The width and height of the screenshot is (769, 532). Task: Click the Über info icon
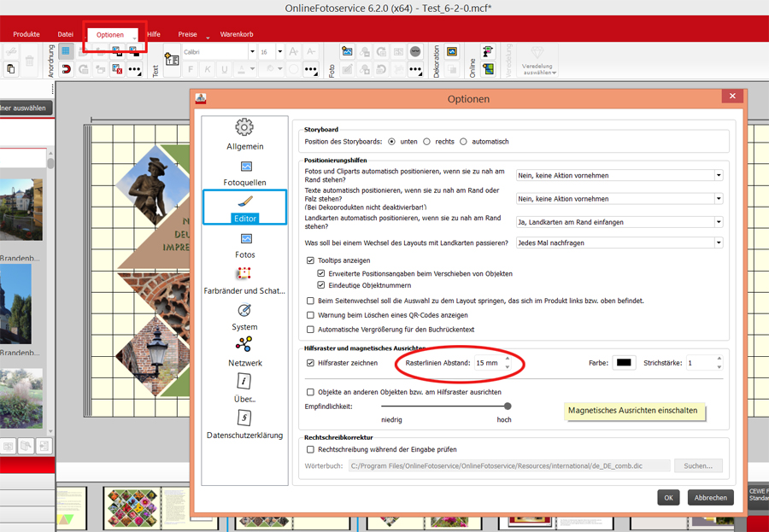[x=244, y=381]
